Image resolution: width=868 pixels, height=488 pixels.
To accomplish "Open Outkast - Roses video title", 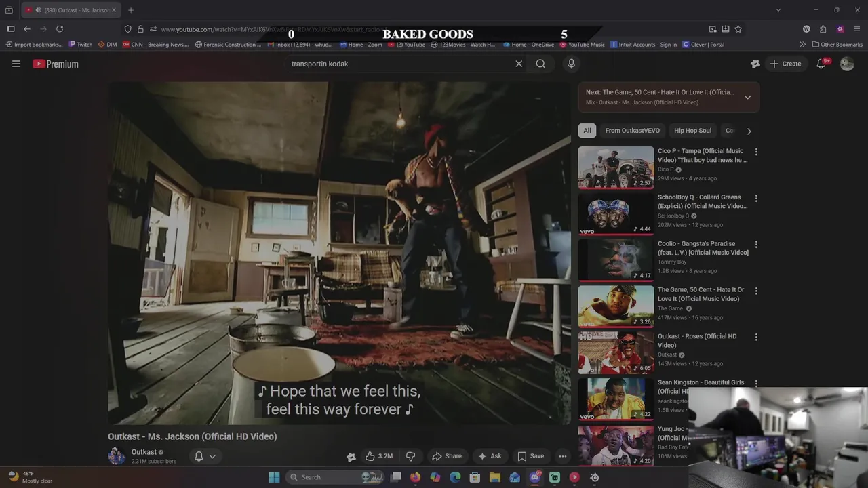I will tap(697, 340).
